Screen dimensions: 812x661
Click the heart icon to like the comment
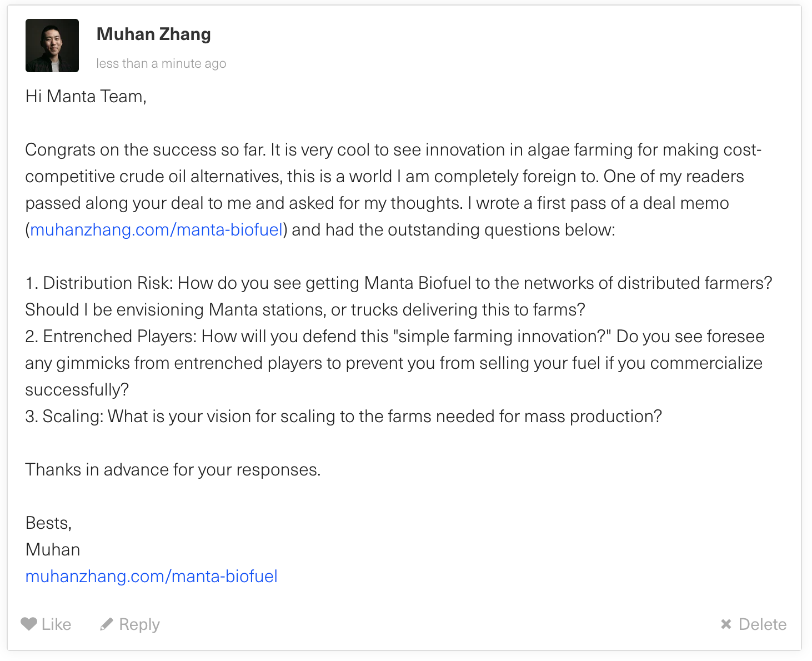pyautogui.click(x=29, y=624)
